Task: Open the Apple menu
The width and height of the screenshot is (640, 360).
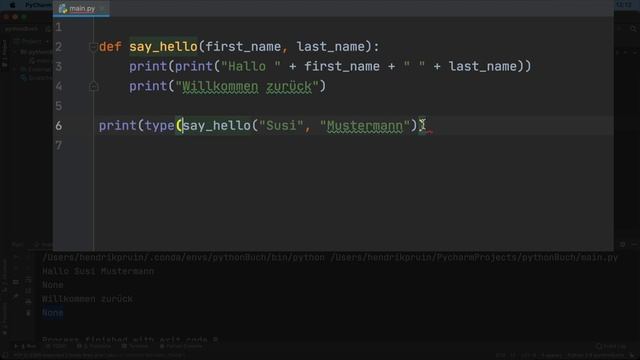Action: tap(12, 5)
